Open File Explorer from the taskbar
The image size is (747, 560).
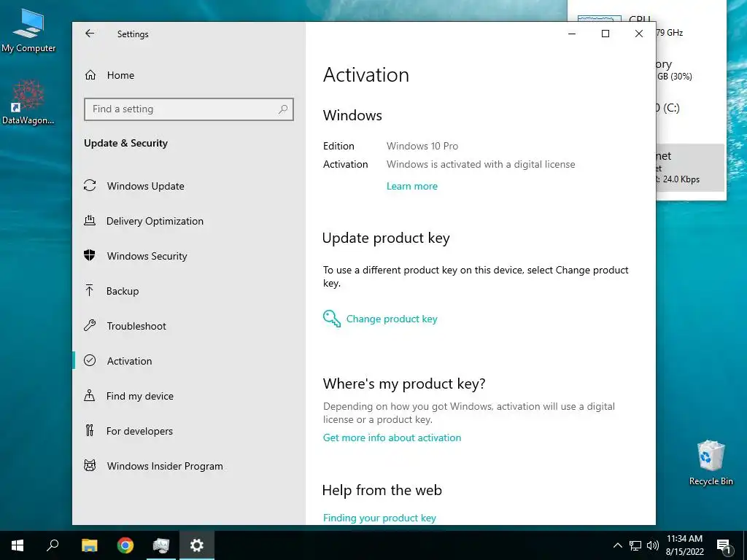89,545
